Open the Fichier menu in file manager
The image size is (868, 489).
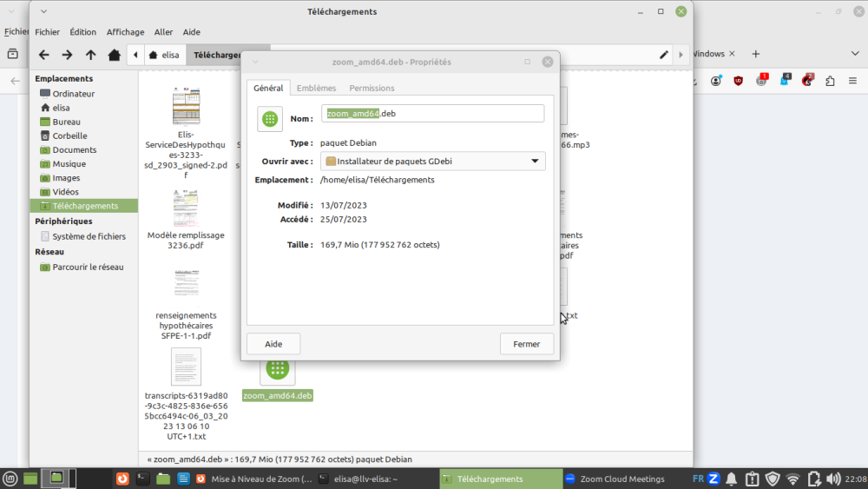click(x=47, y=32)
